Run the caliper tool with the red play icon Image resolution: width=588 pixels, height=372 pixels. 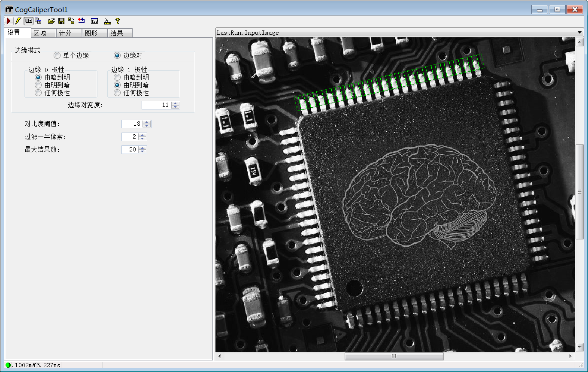coord(9,21)
